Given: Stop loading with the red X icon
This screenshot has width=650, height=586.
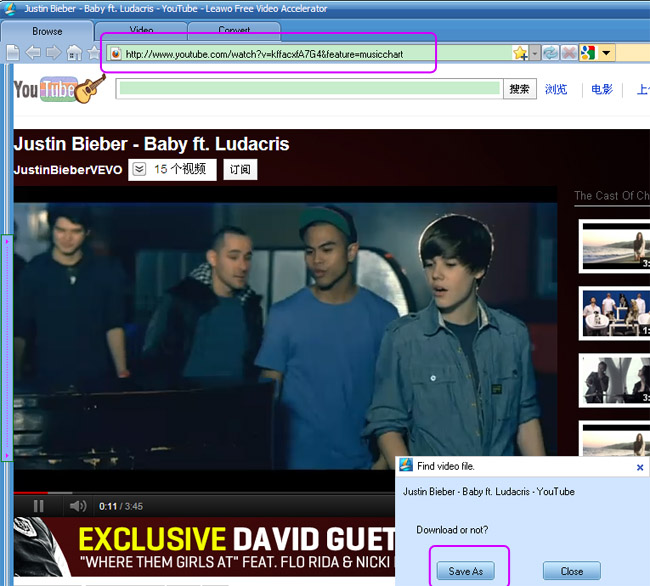Looking at the screenshot, I should point(569,53).
